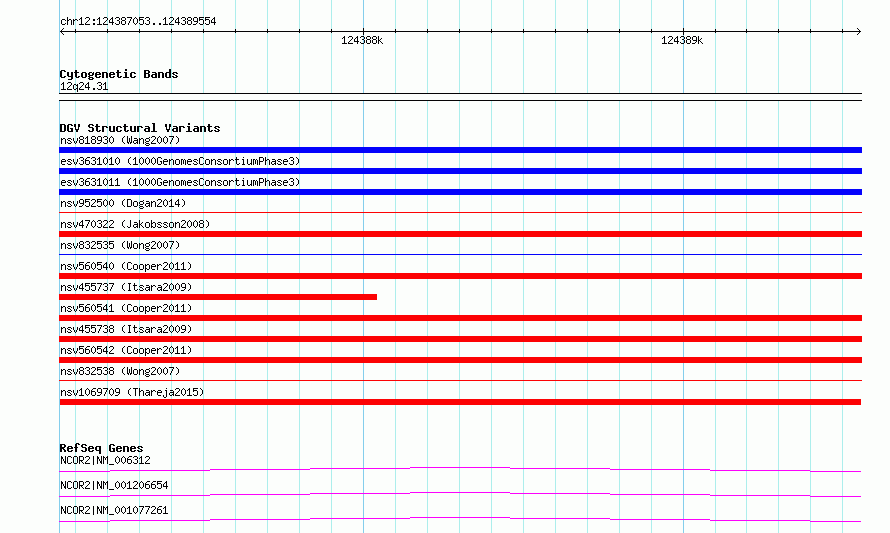Screen dimensions: 890x533
Task: Click the short red bar for nsv455737
Action: [218, 297]
